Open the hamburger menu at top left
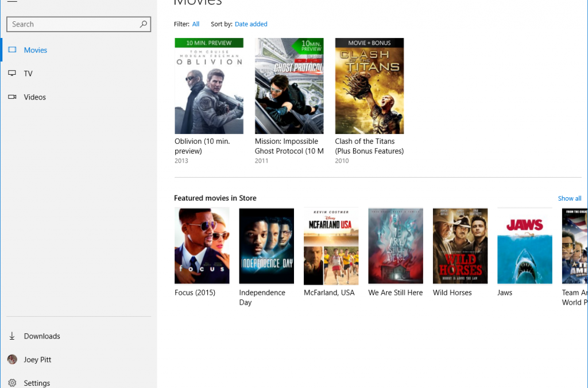588x388 pixels. pos(12,1)
